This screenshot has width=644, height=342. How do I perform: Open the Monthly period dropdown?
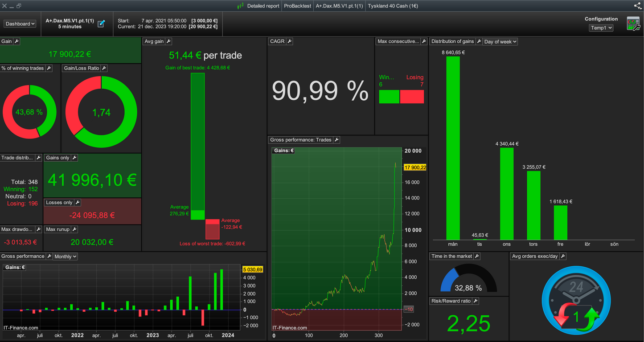[x=65, y=256]
